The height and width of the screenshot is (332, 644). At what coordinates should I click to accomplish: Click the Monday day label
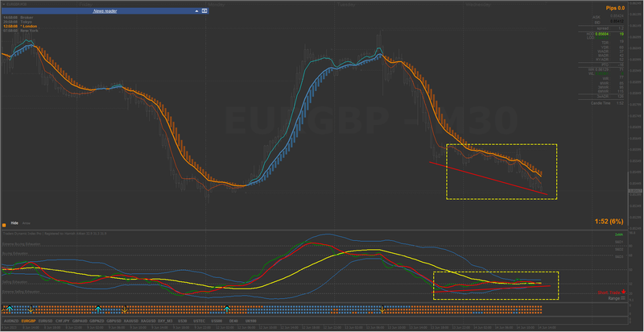(x=217, y=4)
